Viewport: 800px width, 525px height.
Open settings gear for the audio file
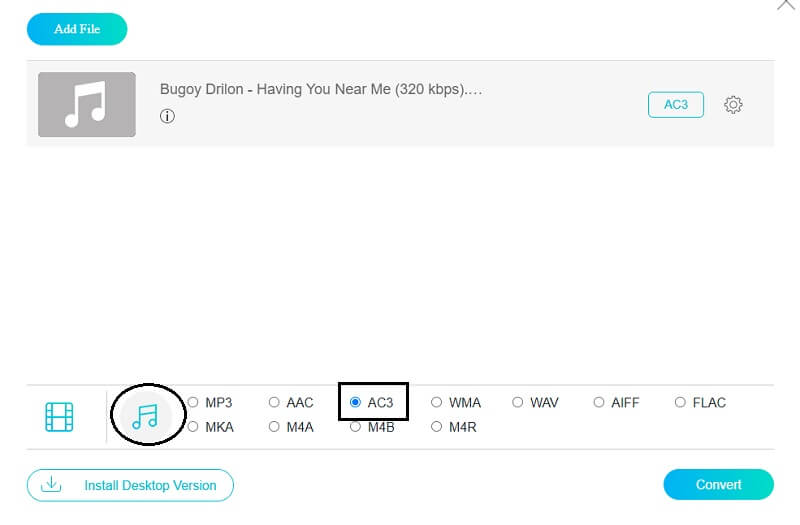coord(733,105)
